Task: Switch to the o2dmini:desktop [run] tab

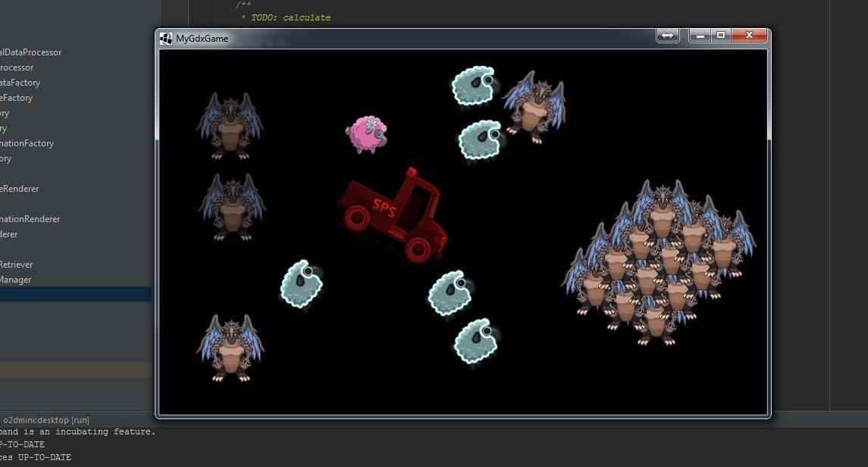Action: pos(46,420)
